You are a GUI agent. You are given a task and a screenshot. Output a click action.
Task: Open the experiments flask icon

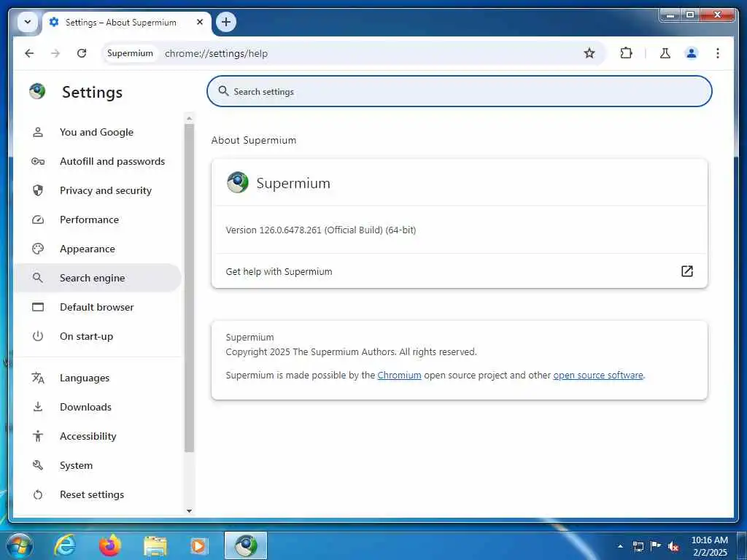tap(665, 53)
